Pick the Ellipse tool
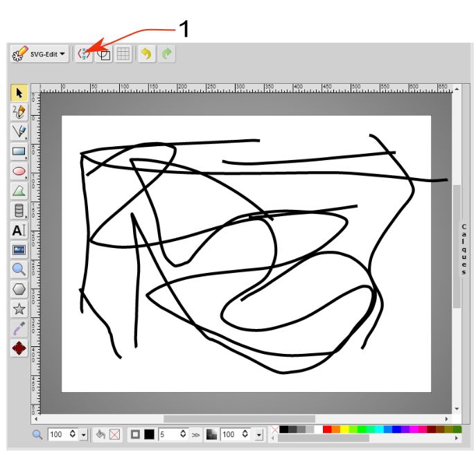This screenshot has width=476, height=453. 19,171
